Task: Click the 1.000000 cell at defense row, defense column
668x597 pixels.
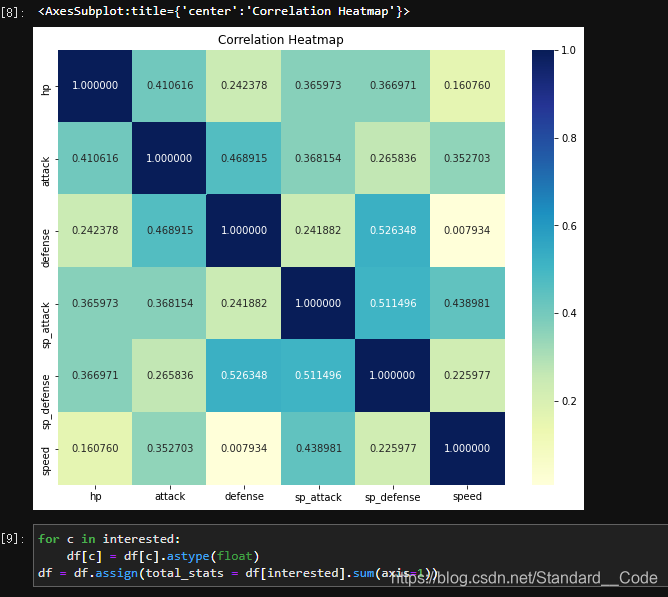Action: pos(244,231)
